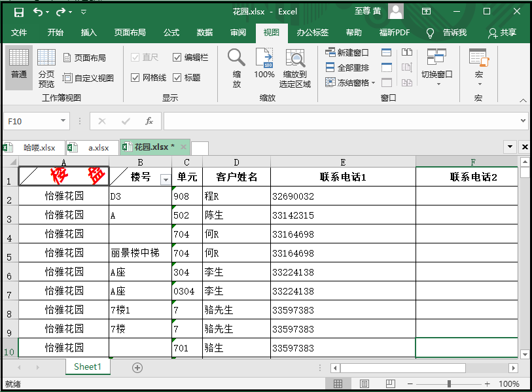The width and height of the screenshot is (532, 392).
Task: Click the Arrange All button
Action: coord(347,67)
